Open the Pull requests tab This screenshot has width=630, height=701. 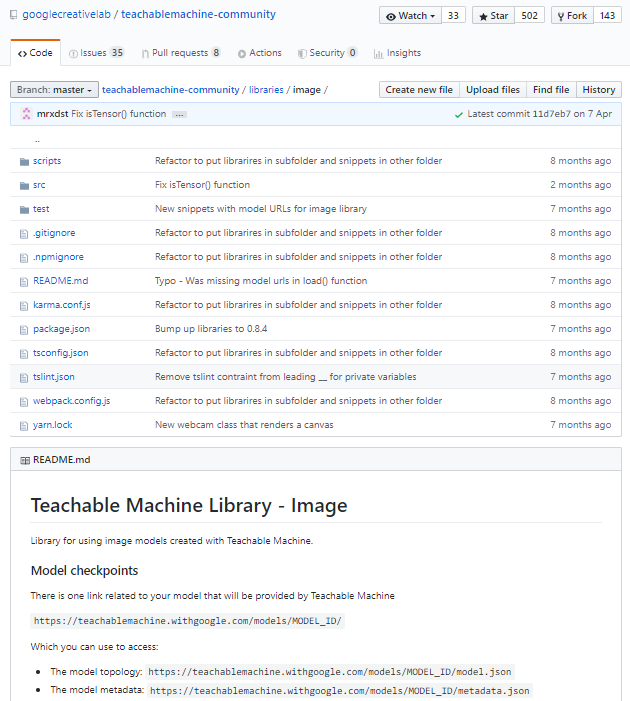[181, 53]
